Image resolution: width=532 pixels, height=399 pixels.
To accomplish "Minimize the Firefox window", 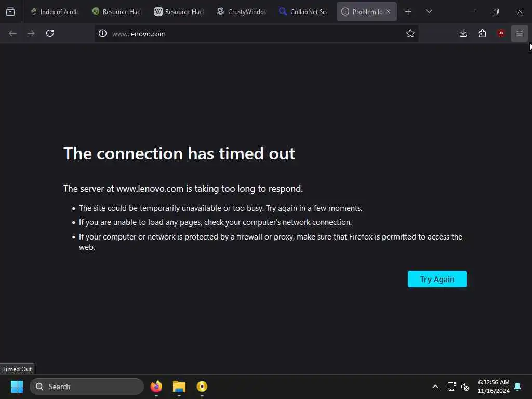I will coord(472,11).
